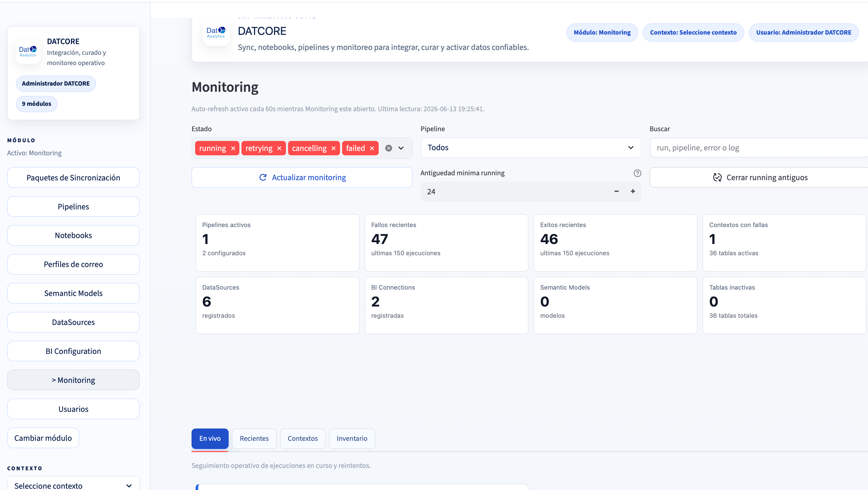Click Usuario: Administrador DATCORE header pill
Image resolution: width=868 pixels, height=490 pixels.
pos(804,32)
